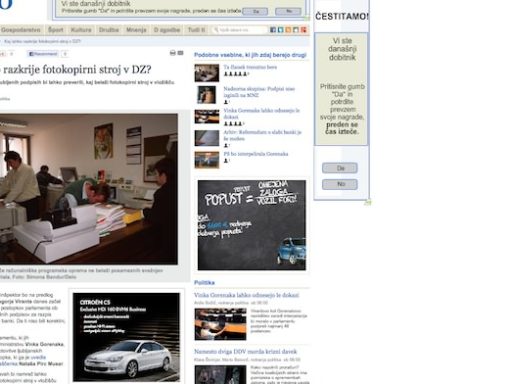
Task: Open the Politika section heading link
Action: 204,282
